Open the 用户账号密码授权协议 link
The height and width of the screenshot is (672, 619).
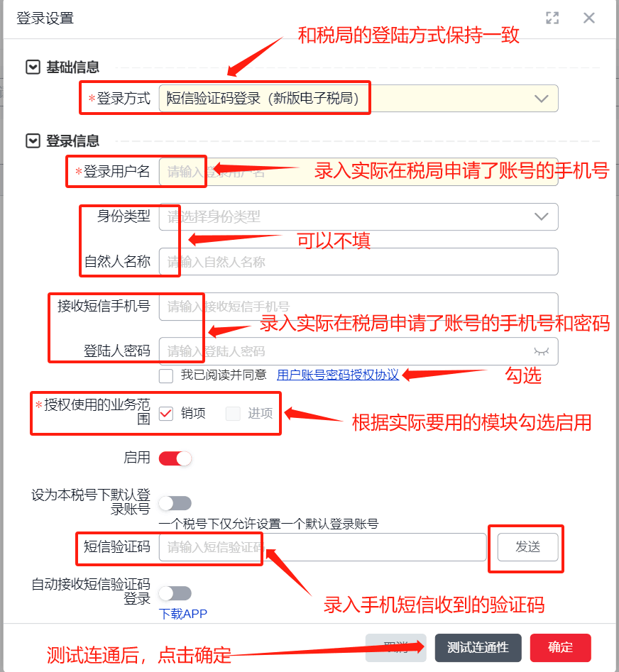pyautogui.click(x=338, y=375)
